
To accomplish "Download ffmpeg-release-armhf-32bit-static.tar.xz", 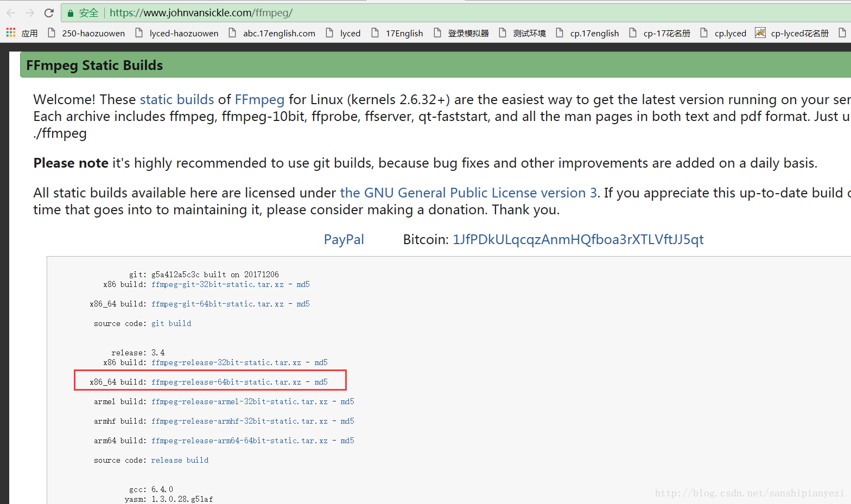I will pyautogui.click(x=239, y=421).
